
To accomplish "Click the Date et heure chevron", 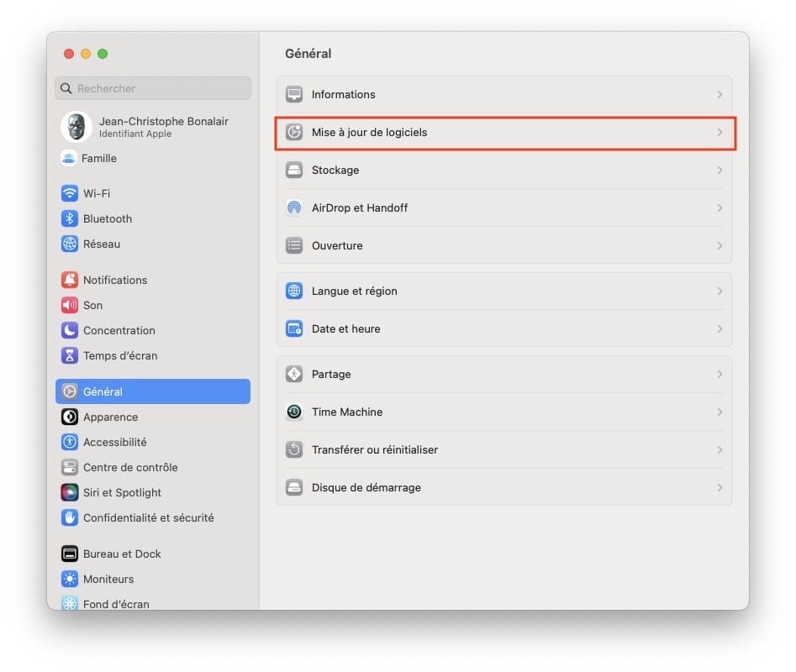I will pyautogui.click(x=720, y=328).
